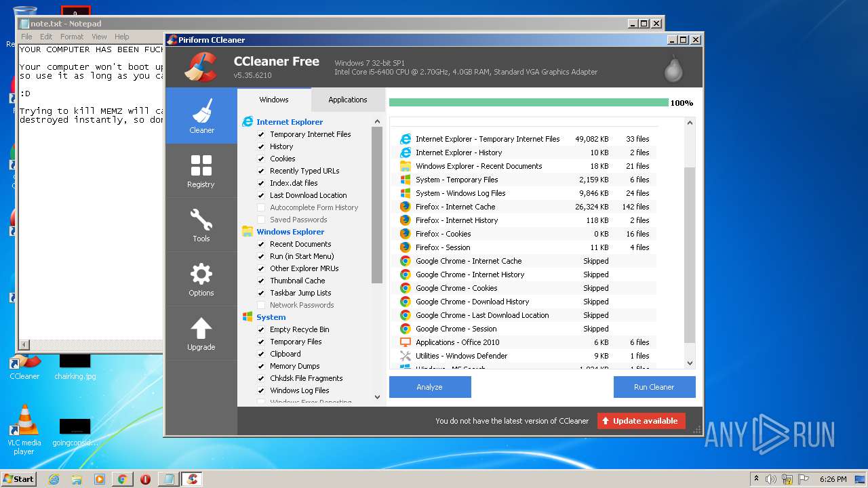
Task: Click the Notepad text area
Action: pos(92,192)
